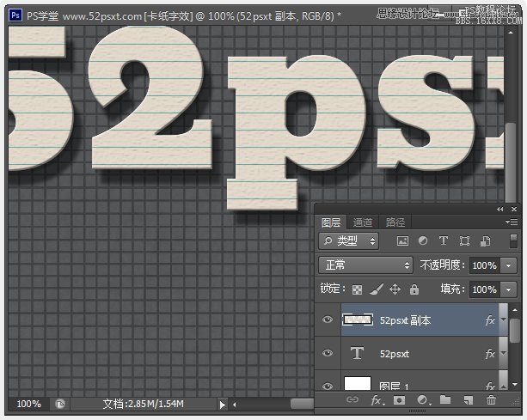Hide the 52psxt text layer
This screenshot has height=420, width=527.
328,353
